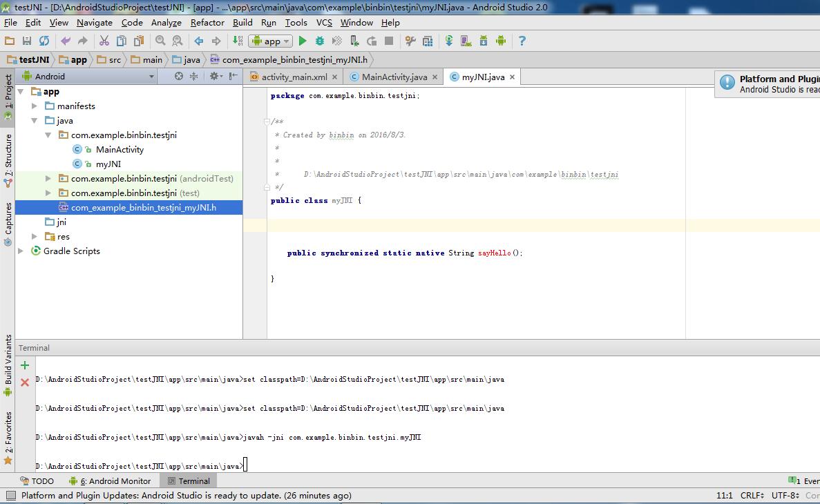Click the Find magnifier icon

(x=160, y=41)
